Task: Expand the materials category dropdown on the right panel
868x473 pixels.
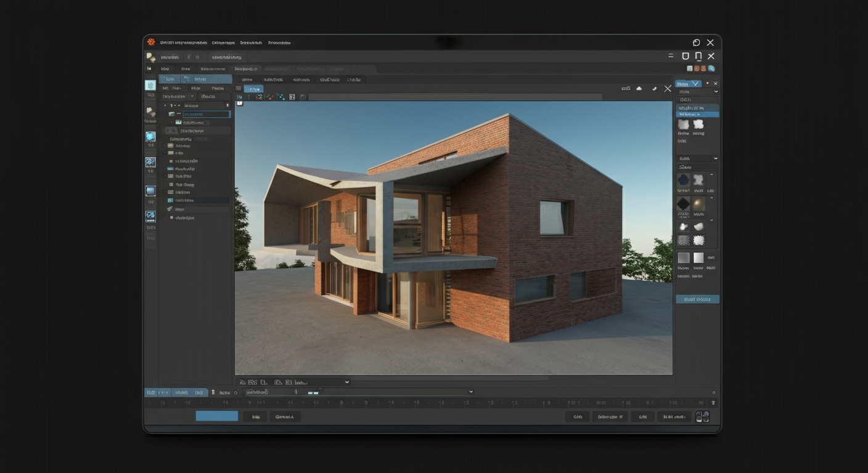Action: (x=715, y=158)
